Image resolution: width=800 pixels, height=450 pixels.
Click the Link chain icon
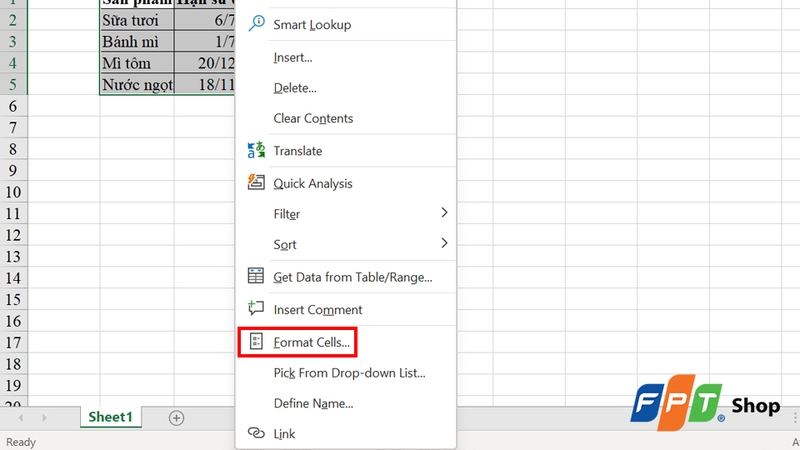(x=256, y=433)
